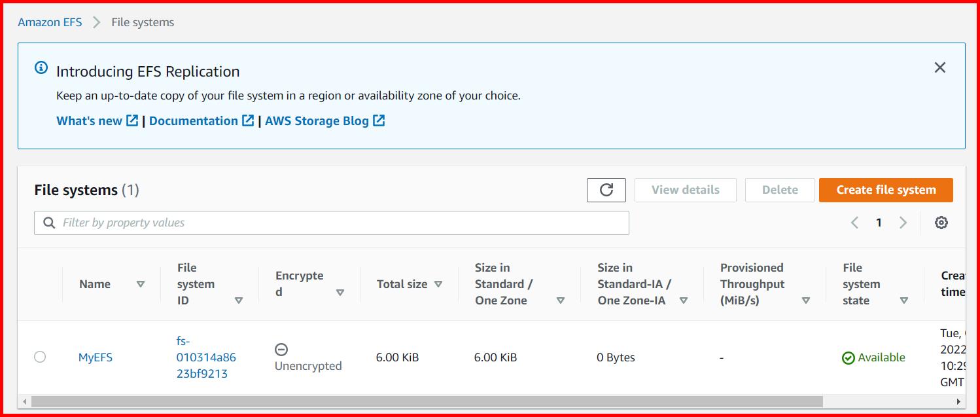This screenshot has width=980, height=417.
Task: Click the green Available status icon
Action: click(849, 357)
